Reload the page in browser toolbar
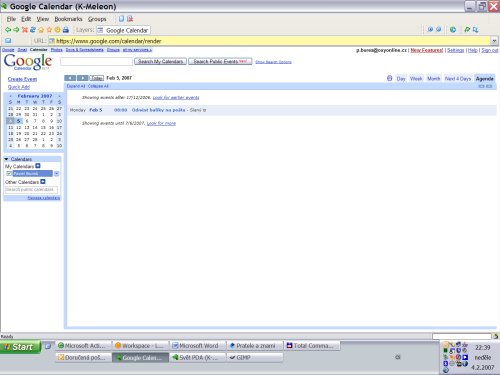Viewport: 500px width, 375px height. (x=33, y=30)
